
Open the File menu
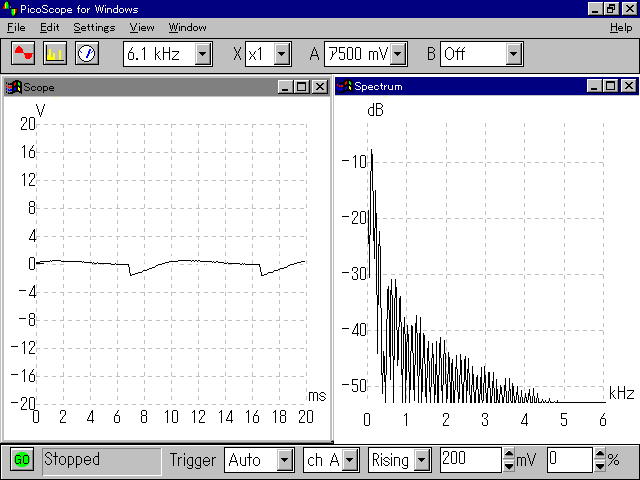[16, 27]
